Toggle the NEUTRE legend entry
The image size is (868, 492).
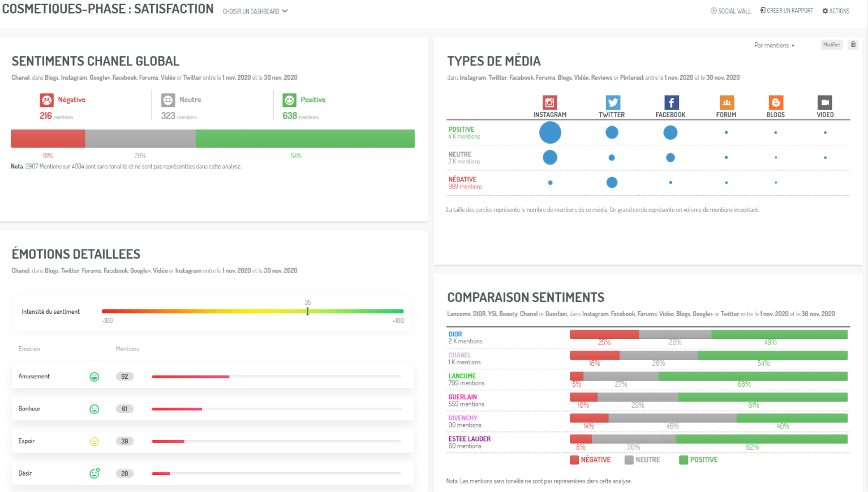[x=642, y=460]
